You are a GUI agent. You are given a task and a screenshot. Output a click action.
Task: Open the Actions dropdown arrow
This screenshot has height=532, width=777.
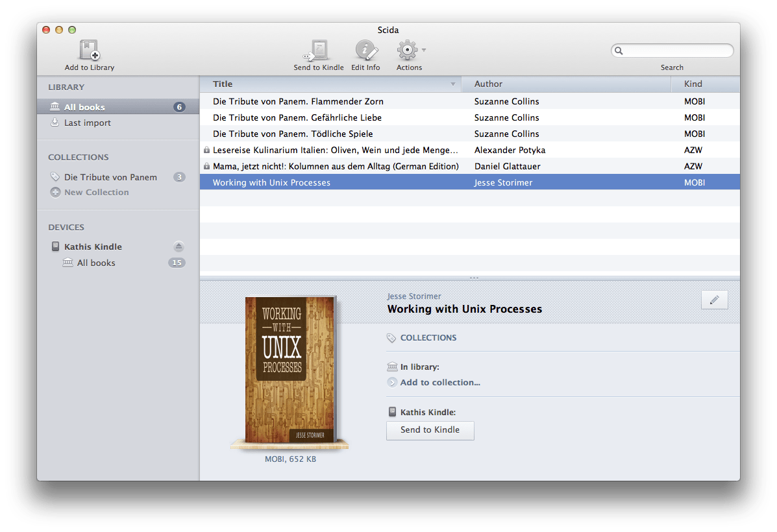[425, 51]
